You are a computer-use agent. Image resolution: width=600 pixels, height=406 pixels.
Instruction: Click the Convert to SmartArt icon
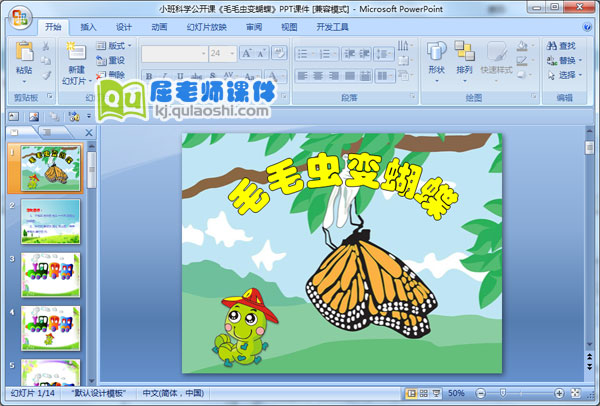(405, 75)
